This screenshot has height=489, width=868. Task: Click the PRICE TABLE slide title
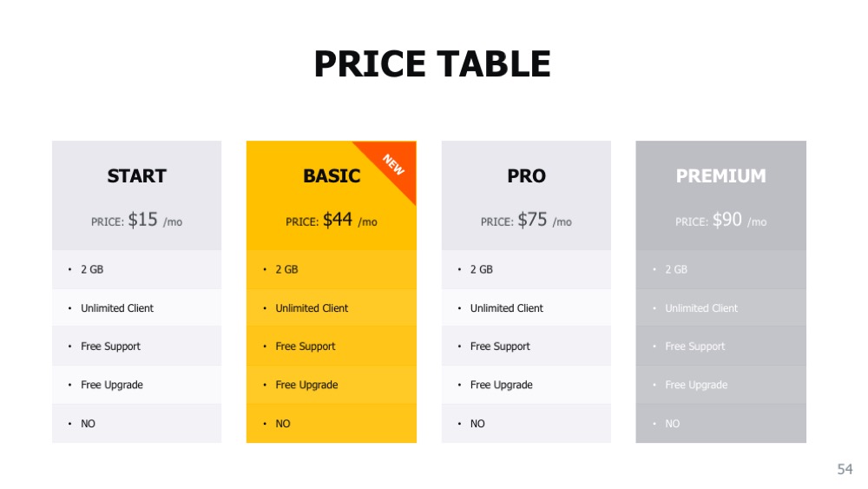pyautogui.click(x=432, y=64)
